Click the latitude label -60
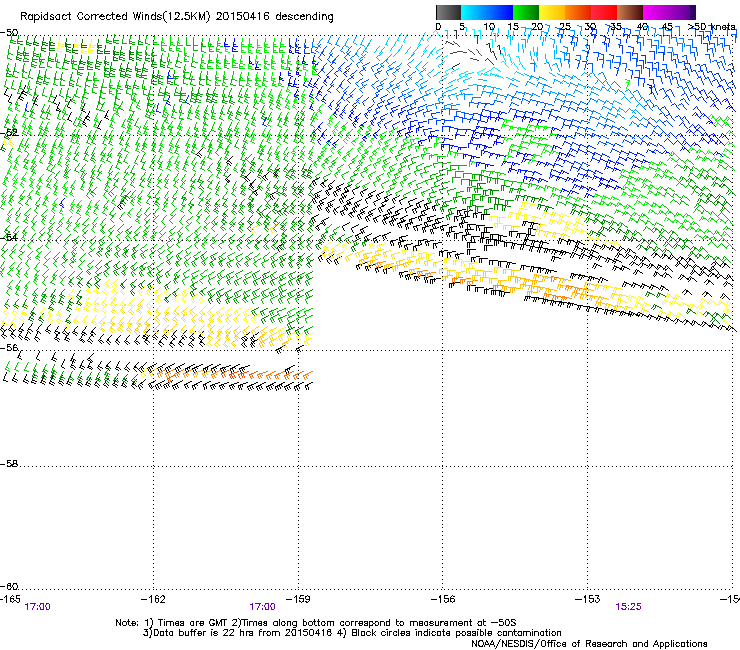 (x=8, y=586)
